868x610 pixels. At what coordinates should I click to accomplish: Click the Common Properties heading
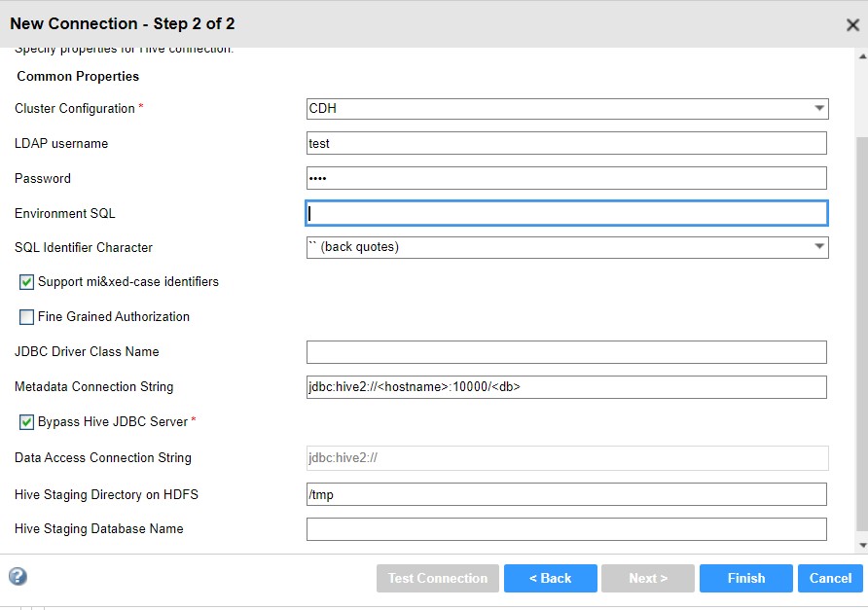(x=78, y=77)
